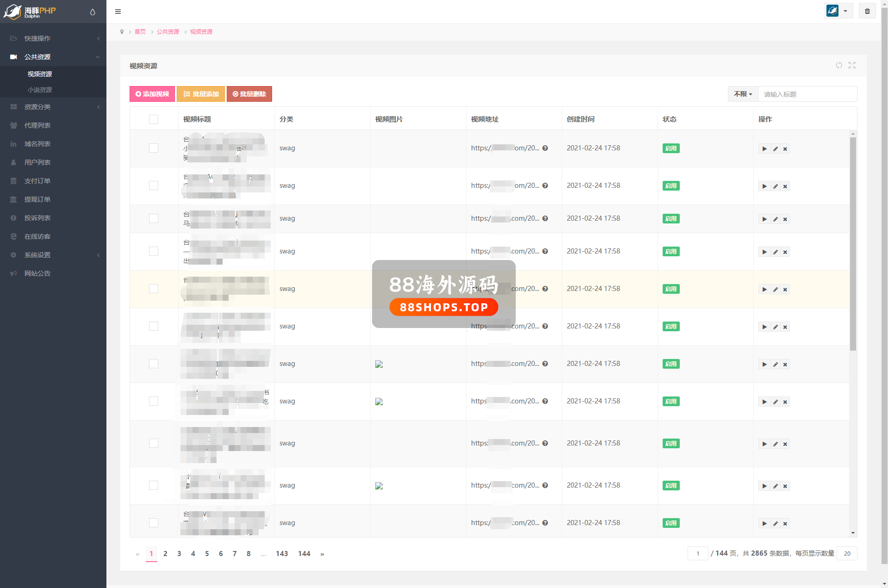
Task: Delete the third row using x icon
Action: coord(785,219)
